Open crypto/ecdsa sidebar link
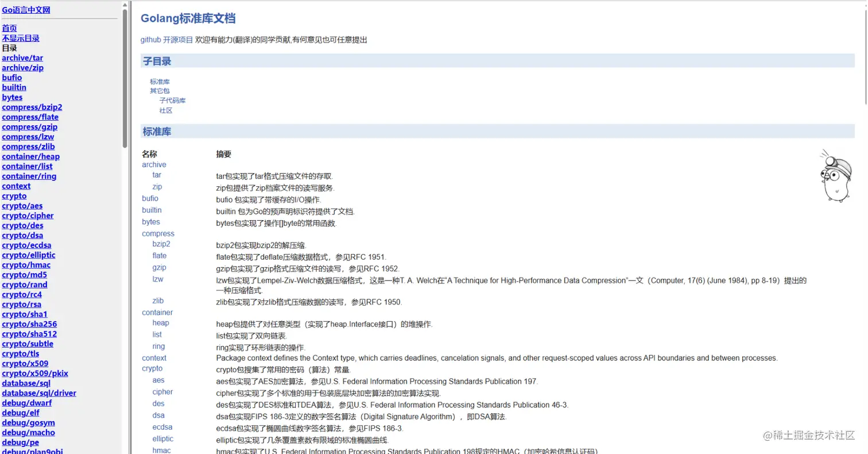Image resolution: width=868 pixels, height=454 pixels. click(x=25, y=245)
